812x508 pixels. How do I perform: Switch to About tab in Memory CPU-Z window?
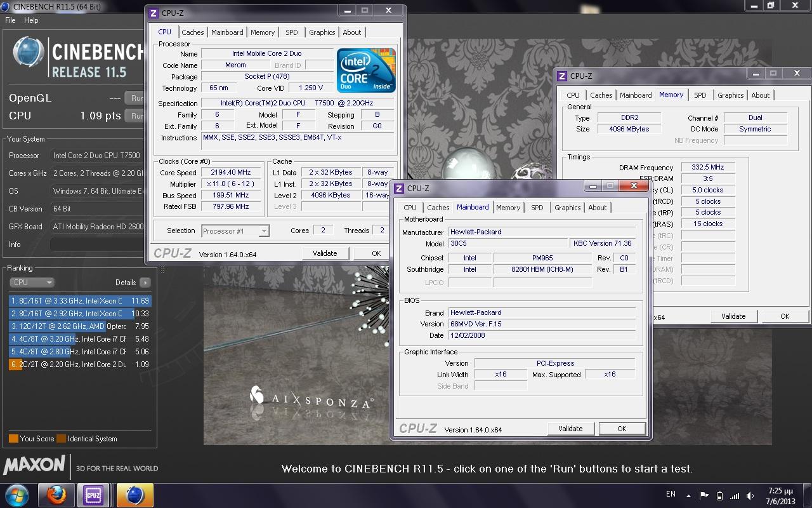pos(761,95)
